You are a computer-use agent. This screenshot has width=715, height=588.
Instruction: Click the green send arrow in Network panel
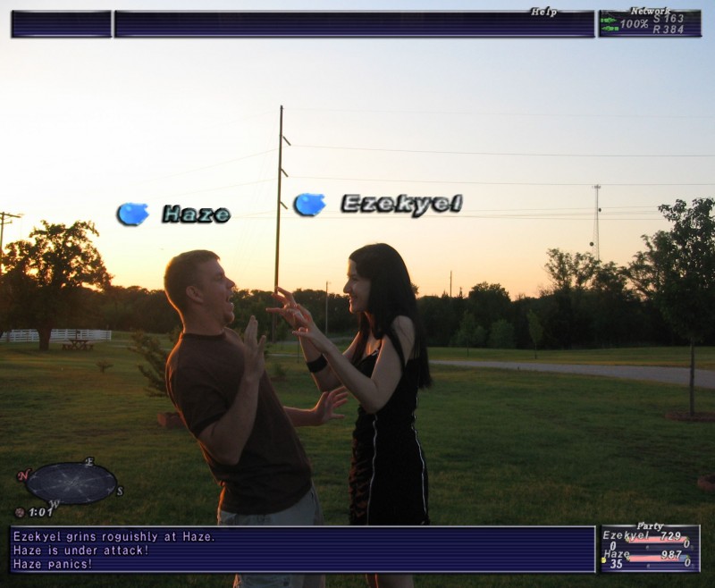[609, 21]
